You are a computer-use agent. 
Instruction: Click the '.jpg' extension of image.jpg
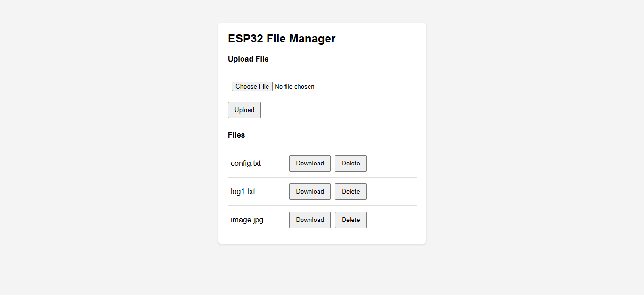[x=257, y=220]
